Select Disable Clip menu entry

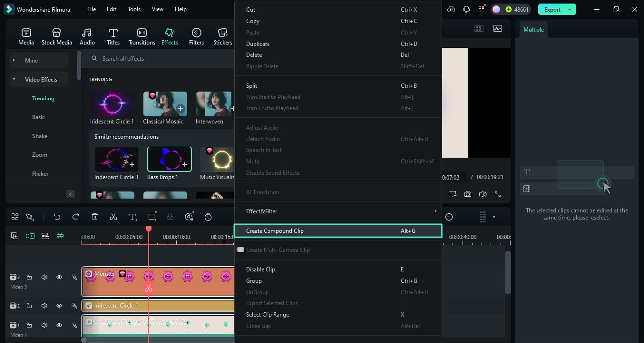coord(338,269)
